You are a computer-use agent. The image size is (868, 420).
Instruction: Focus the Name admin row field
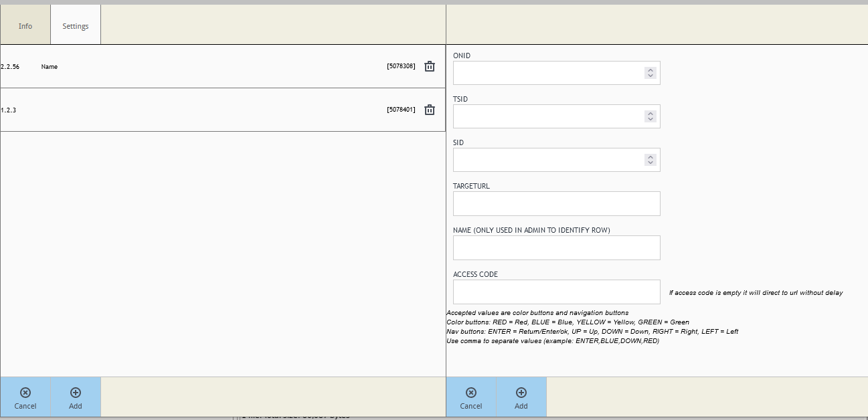pyautogui.click(x=556, y=247)
